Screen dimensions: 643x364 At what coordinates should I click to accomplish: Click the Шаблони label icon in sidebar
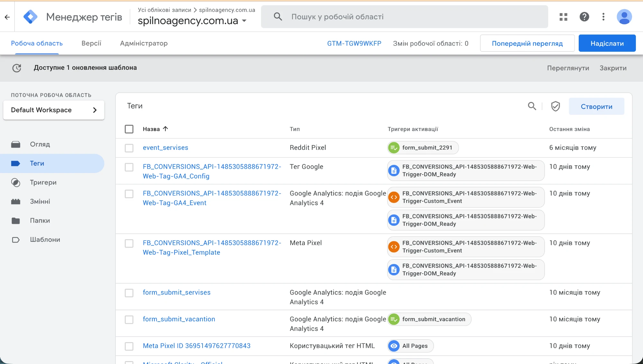[16, 240]
